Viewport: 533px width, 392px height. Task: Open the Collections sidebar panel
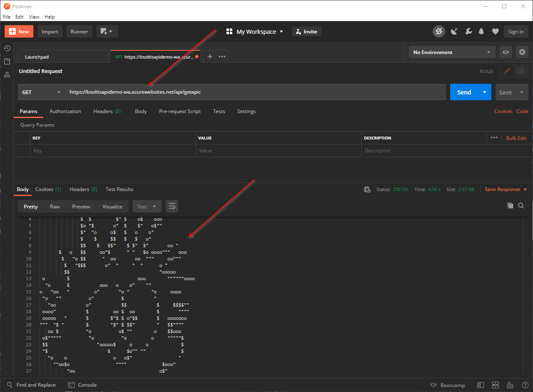pos(7,61)
